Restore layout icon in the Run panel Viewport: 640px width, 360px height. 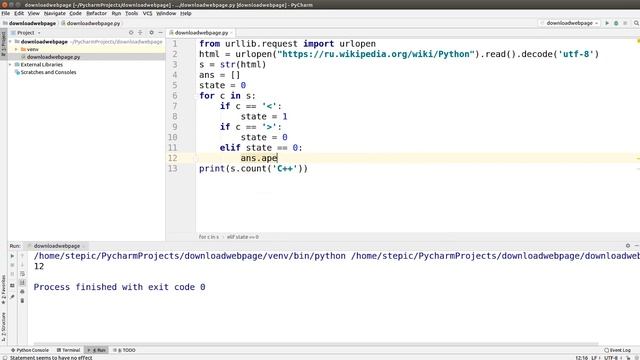pyautogui.click(x=12, y=285)
